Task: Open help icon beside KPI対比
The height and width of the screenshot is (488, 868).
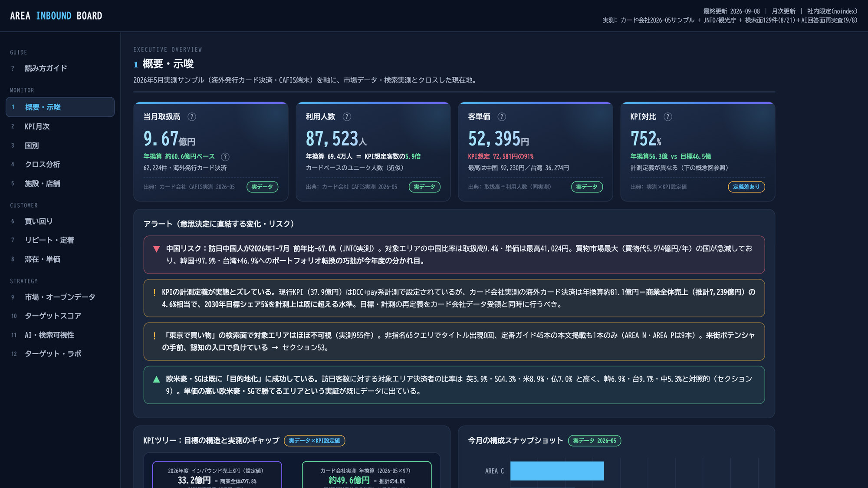Action: click(x=668, y=117)
